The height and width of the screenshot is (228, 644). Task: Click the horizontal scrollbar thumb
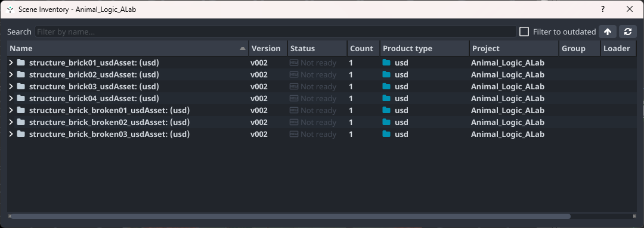290,216
